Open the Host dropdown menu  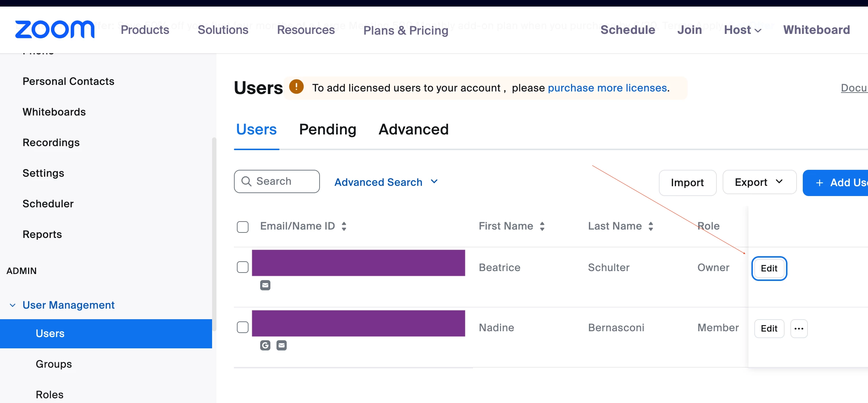742,30
